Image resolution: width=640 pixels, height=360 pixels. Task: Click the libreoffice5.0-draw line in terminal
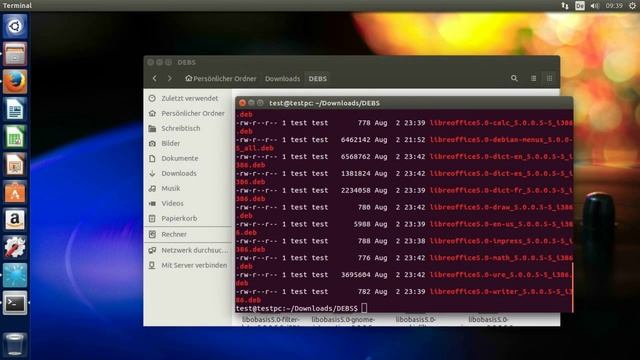(404, 207)
